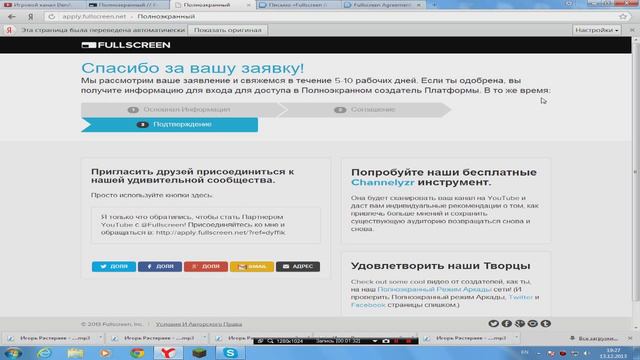Share via Gmail with the yellow button
This screenshot has height=360, width=640.
tap(252, 267)
